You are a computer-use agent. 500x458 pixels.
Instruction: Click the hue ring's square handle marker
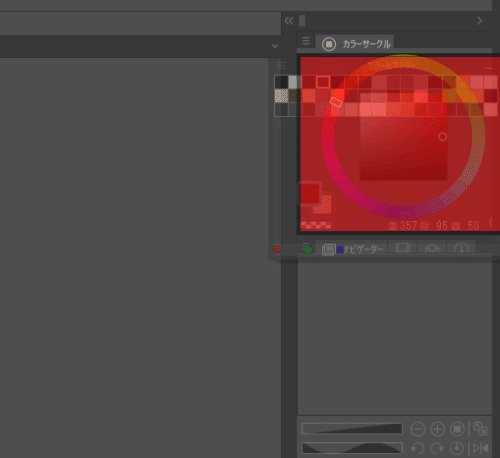[336, 102]
